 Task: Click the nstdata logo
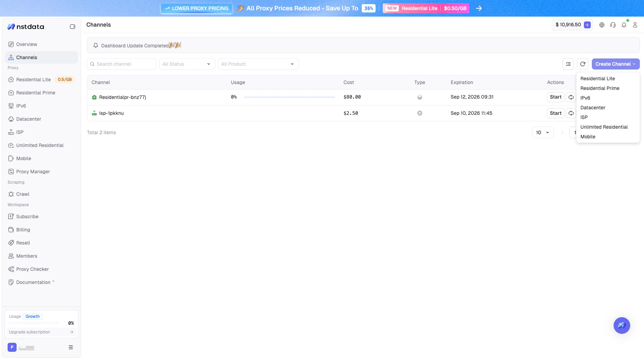pyautogui.click(x=26, y=27)
